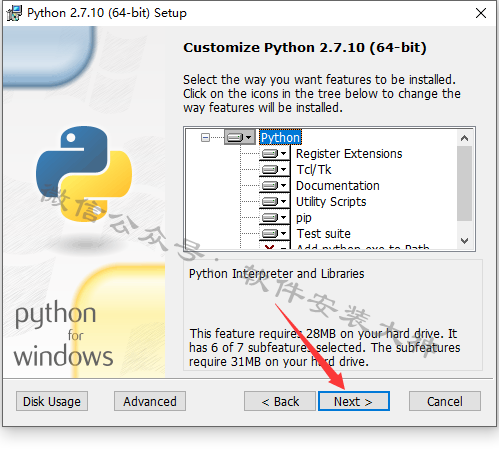
Task: Open Tcl/Tk feature install dropdown
Action: pyautogui.click(x=274, y=169)
